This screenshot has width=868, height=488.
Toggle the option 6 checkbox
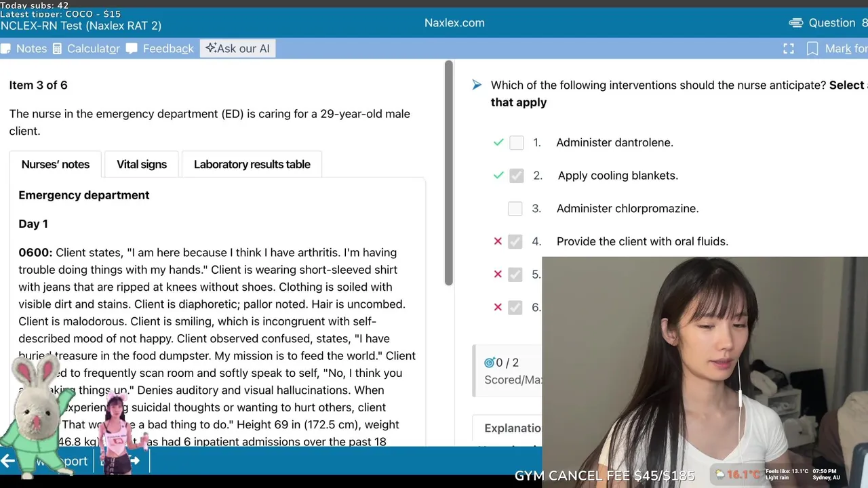tap(515, 308)
